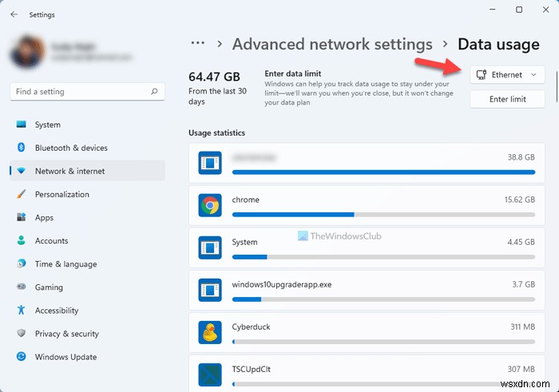This screenshot has width=559, height=392.
Task: Open the Apps settings page
Action: 87,217
